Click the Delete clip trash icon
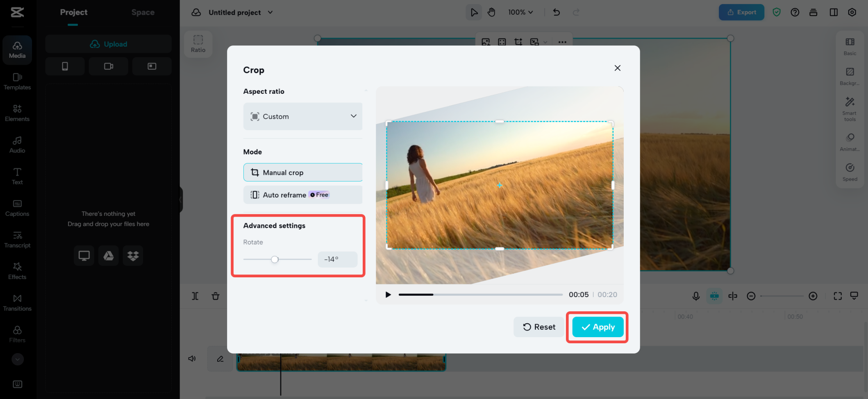The height and width of the screenshot is (399, 868). [216, 296]
